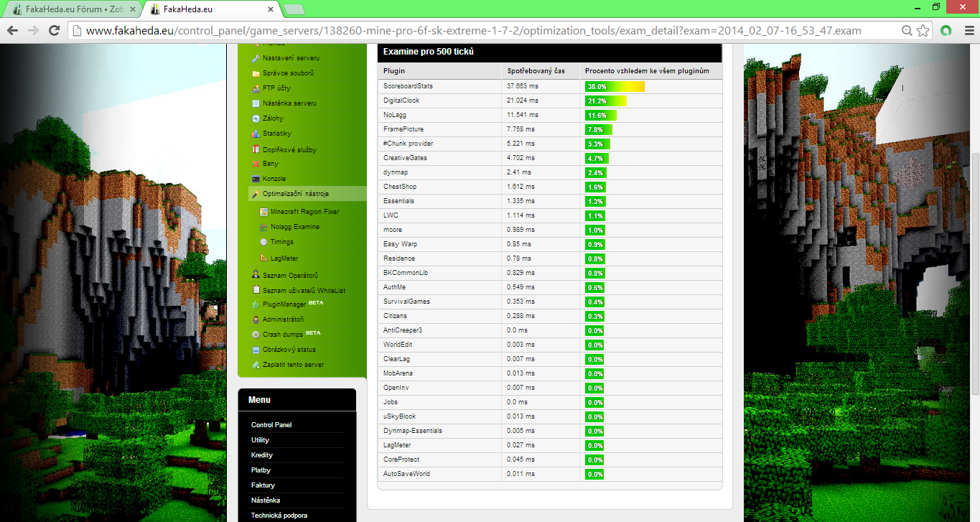Click the Konzole terminal icon

(256, 179)
